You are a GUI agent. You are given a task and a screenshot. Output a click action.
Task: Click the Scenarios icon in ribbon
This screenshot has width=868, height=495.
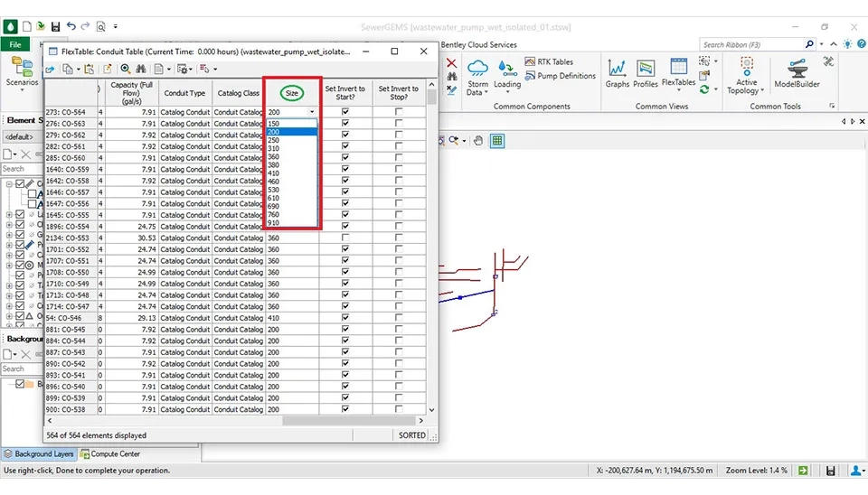(22, 70)
